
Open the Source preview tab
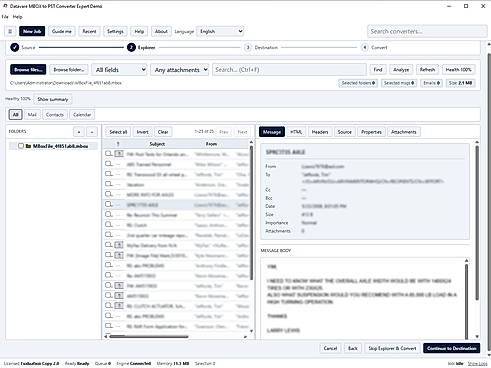point(345,132)
